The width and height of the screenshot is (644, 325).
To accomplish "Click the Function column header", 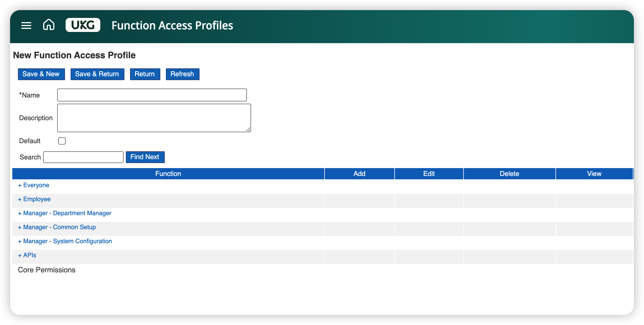I will click(168, 174).
